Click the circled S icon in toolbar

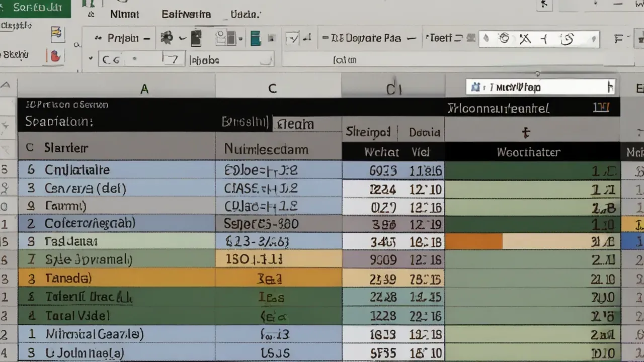tap(567, 39)
